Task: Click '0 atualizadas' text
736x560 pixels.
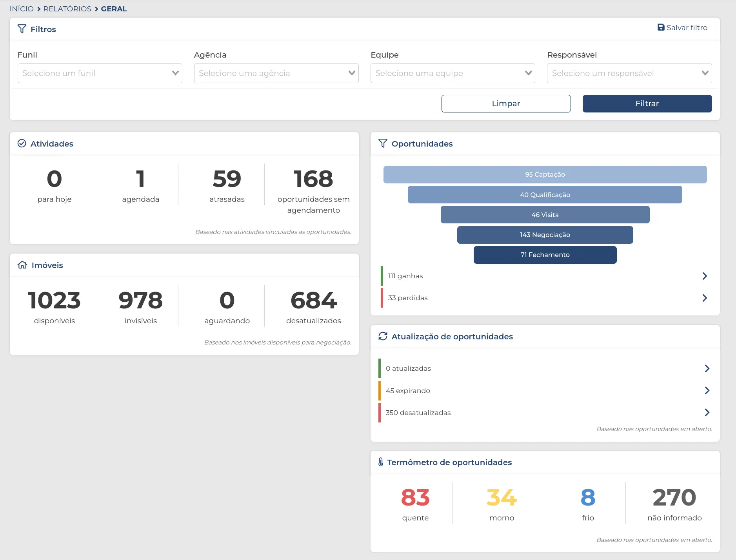Action: click(x=408, y=368)
